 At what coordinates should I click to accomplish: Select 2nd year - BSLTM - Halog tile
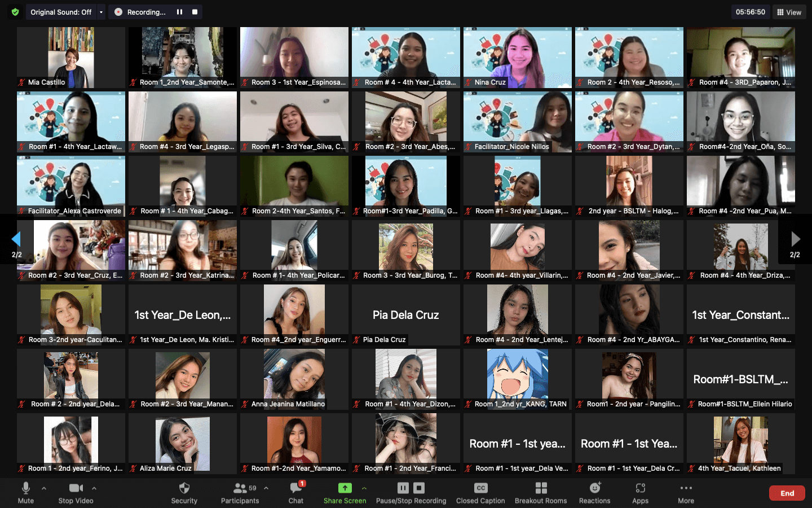point(629,186)
